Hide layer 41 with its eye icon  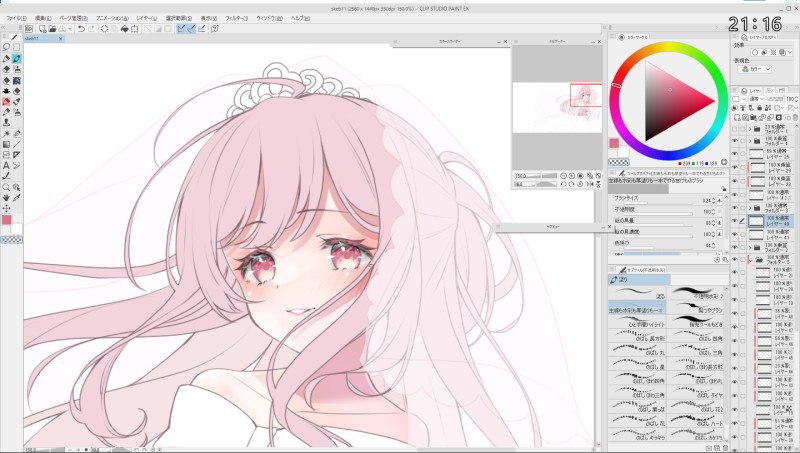click(x=735, y=234)
